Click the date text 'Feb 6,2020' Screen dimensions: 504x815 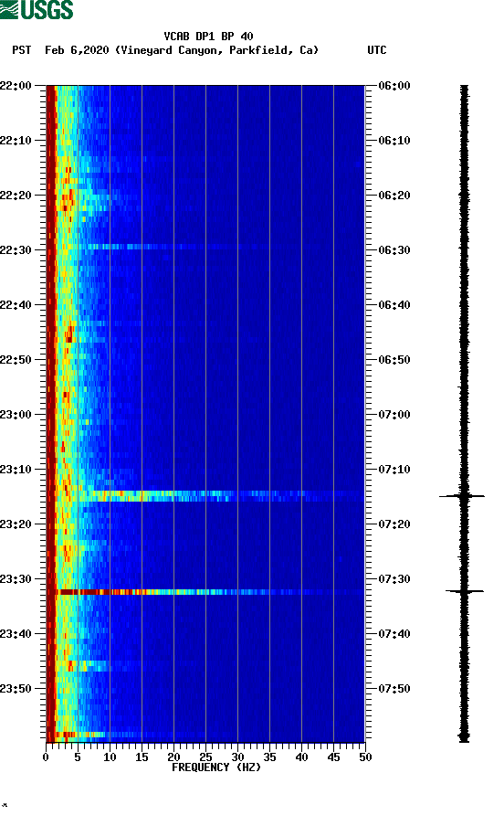pyautogui.click(x=77, y=50)
